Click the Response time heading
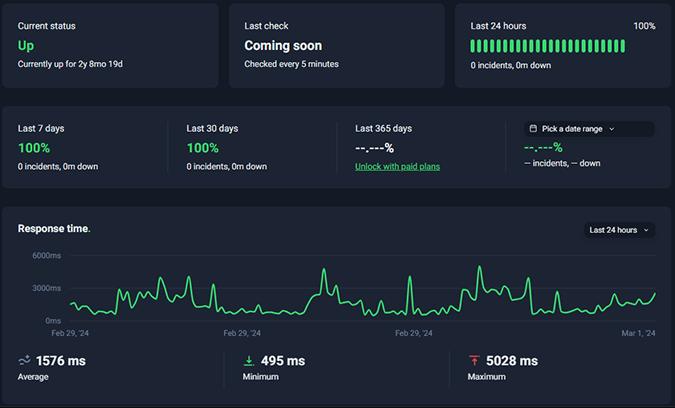Viewport: 675px width, 408px height. [54, 229]
